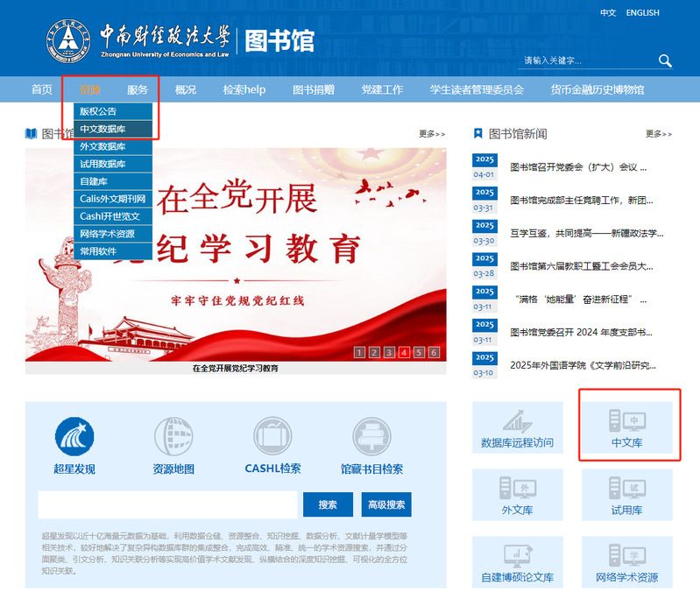
Task: Open the 服务 navigation menu
Action: click(x=138, y=89)
